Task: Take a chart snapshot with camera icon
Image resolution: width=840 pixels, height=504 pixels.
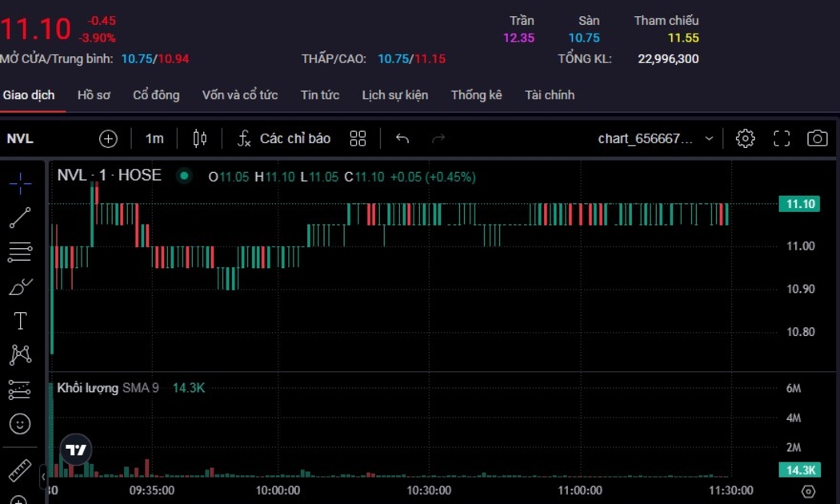Action: point(817,138)
